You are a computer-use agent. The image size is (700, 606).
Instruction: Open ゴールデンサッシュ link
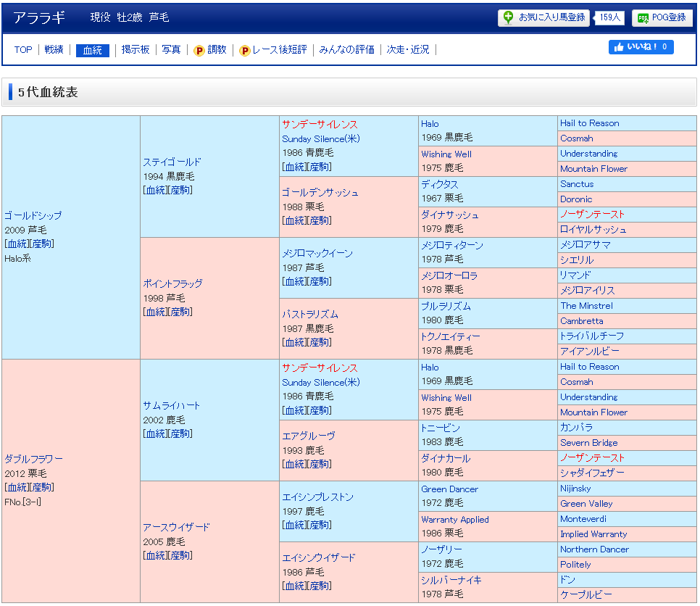pyautogui.click(x=320, y=193)
